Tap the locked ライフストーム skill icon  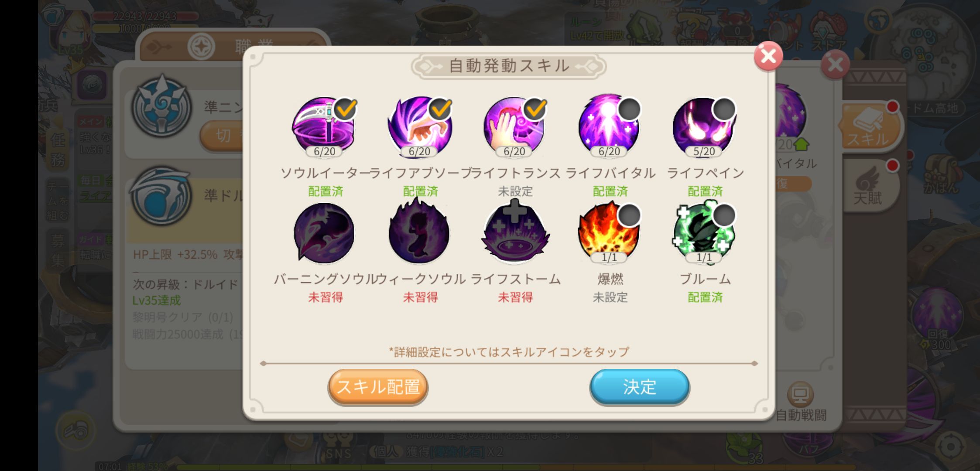(515, 232)
